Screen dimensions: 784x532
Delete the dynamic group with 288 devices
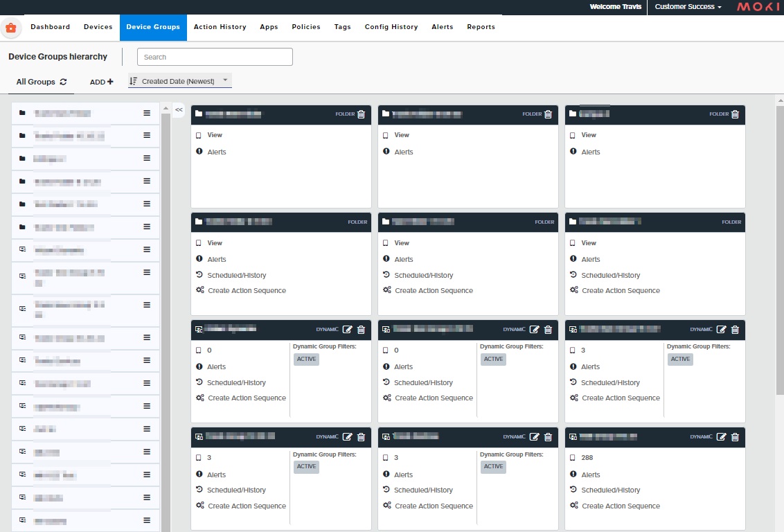click(x=736, y=437)
